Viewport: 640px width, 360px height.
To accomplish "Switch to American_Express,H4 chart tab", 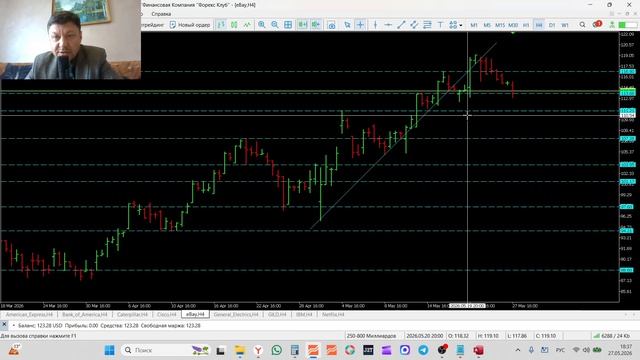I will click(29, 315).
